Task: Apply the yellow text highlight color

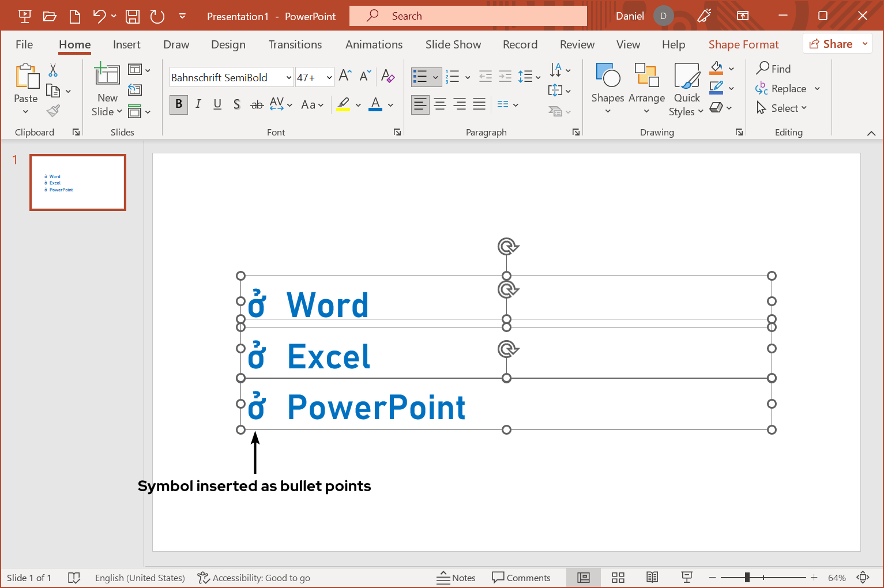Action: [x=344, y=104]
